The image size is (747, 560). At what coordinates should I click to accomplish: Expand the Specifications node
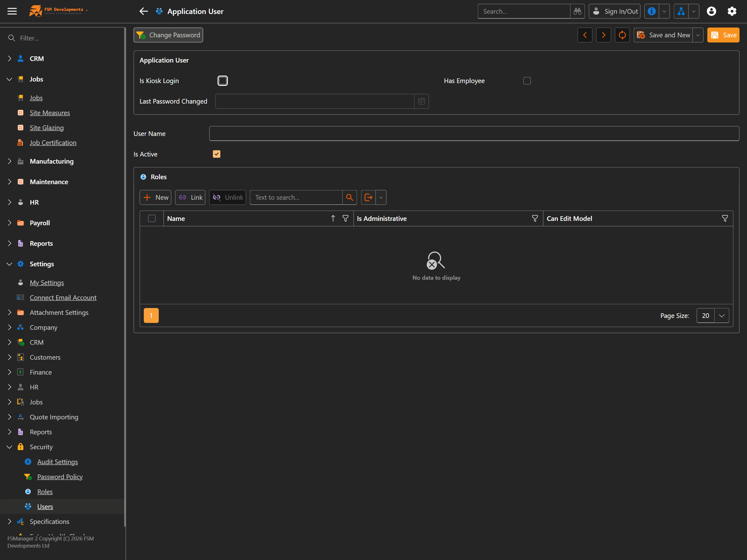point(9,521)
